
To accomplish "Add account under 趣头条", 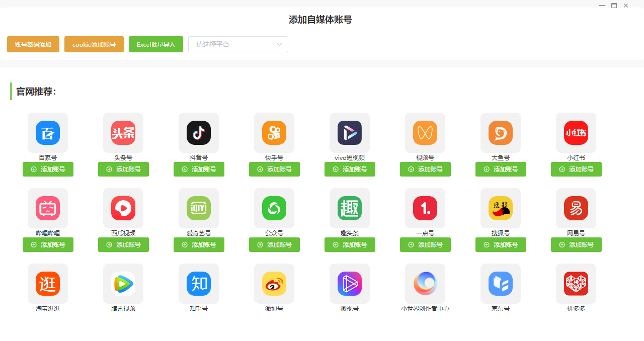I will 350,245.
